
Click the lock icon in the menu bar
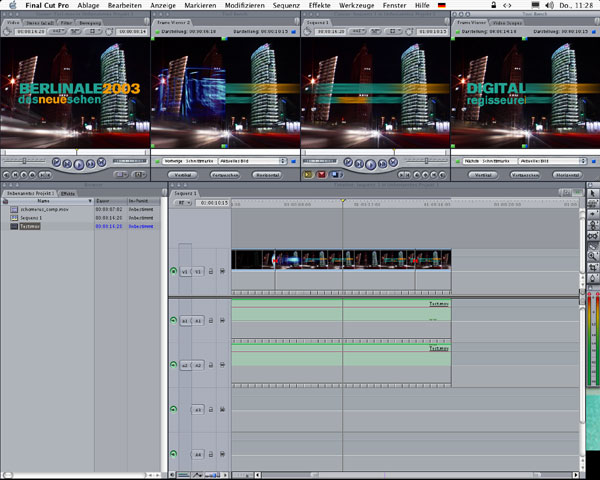coord(494,5)
